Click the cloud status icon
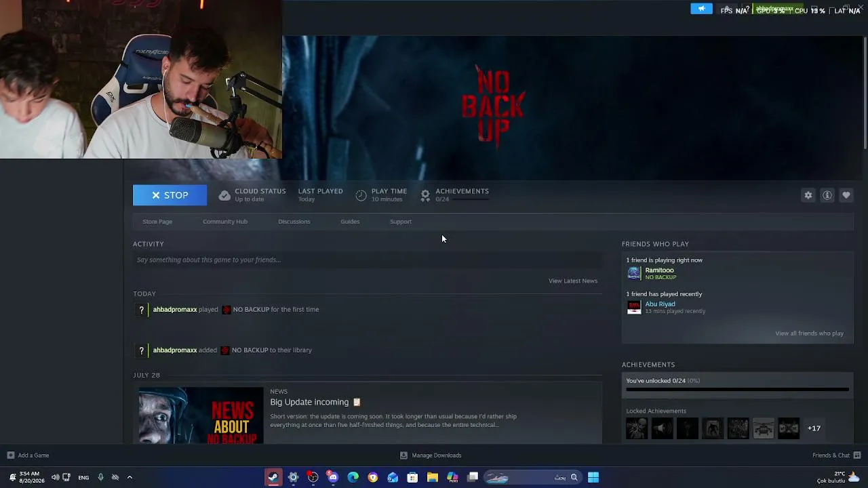The image size is (868, 488). (224, 195)
